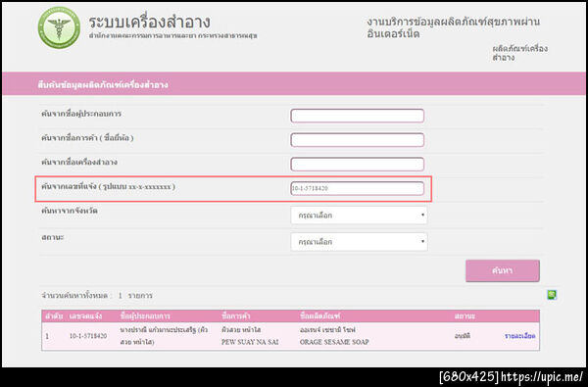Click the ชื่อการค้า column header
Screen dimensions: 588x387
click(235, 316)
